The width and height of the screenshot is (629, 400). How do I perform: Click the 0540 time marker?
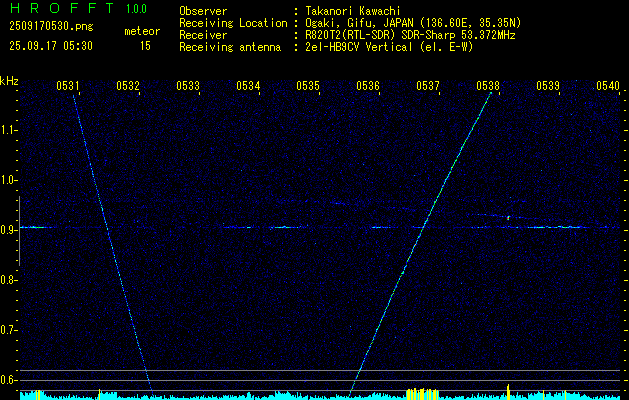[x=608, y=86]
